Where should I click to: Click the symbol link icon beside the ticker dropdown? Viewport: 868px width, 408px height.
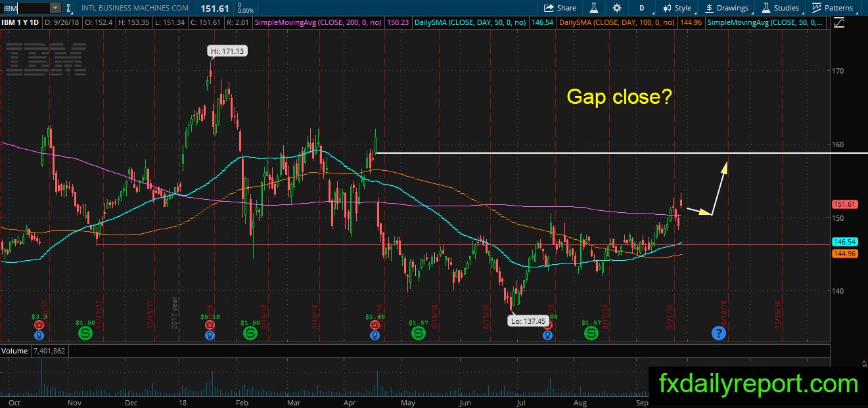point(70,8)
